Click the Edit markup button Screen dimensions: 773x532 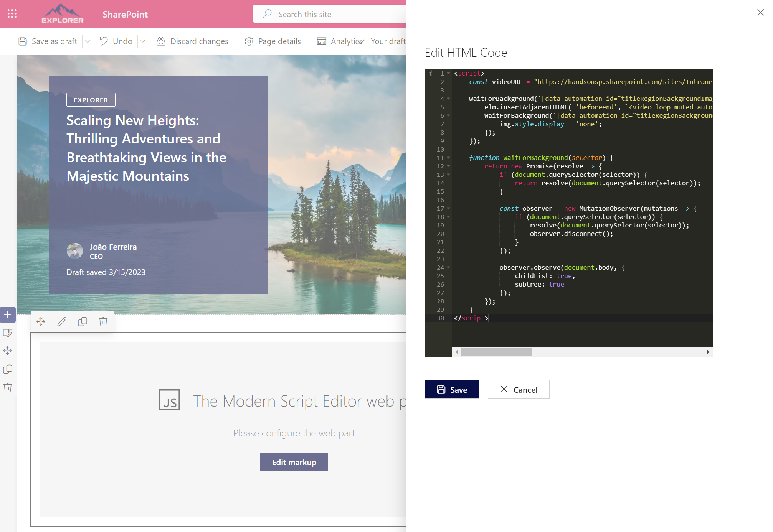(294, 462)
